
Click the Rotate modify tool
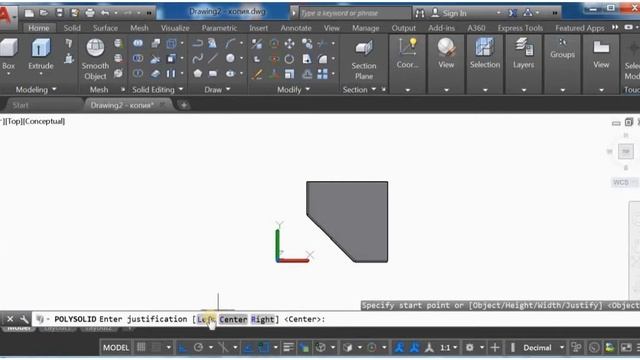coord(289,59)
